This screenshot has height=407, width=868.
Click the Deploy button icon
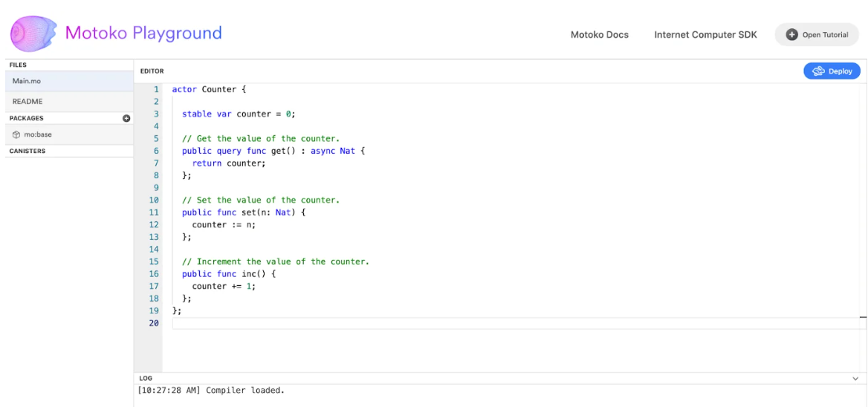tap(818, 71)
